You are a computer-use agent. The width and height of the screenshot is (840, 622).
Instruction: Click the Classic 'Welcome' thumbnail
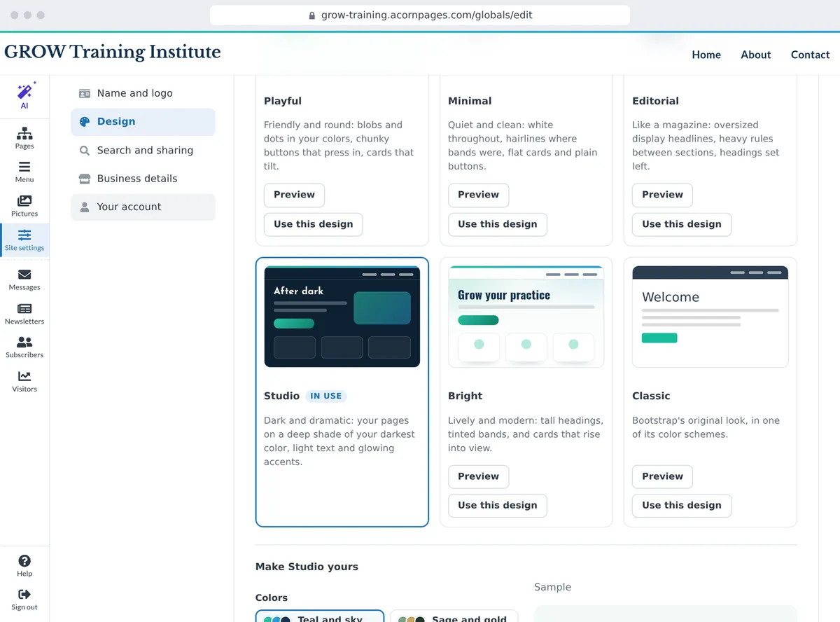(x=710, y=317)
